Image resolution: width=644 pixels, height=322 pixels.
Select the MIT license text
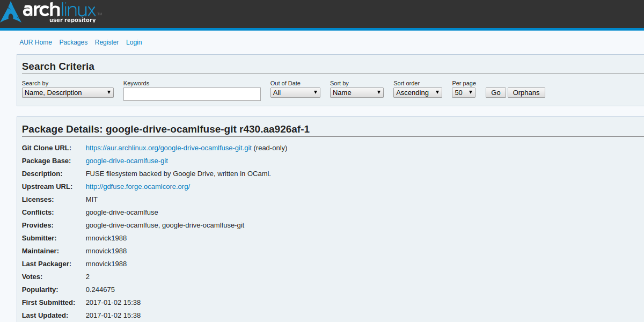pos(92,200)
